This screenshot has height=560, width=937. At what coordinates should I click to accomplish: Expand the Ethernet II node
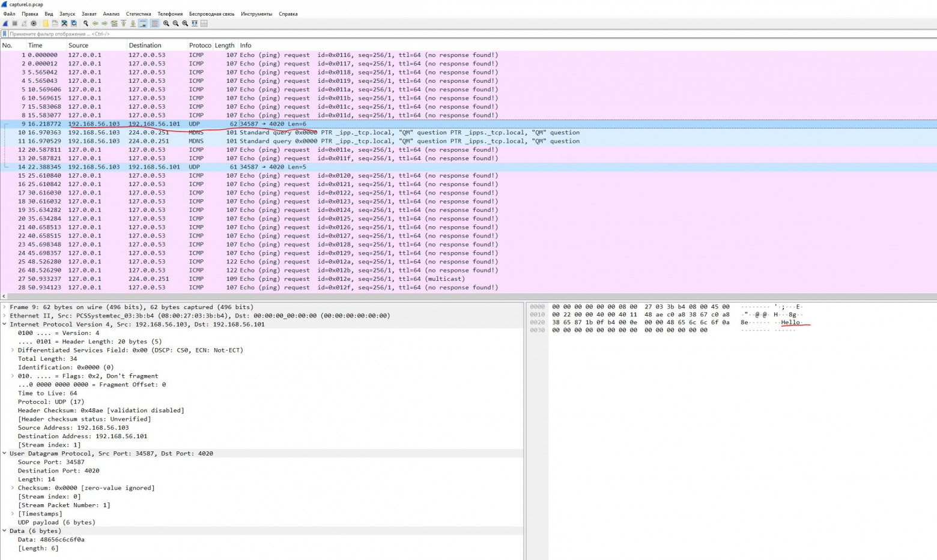pyautogui.click(x=5, y=316)
